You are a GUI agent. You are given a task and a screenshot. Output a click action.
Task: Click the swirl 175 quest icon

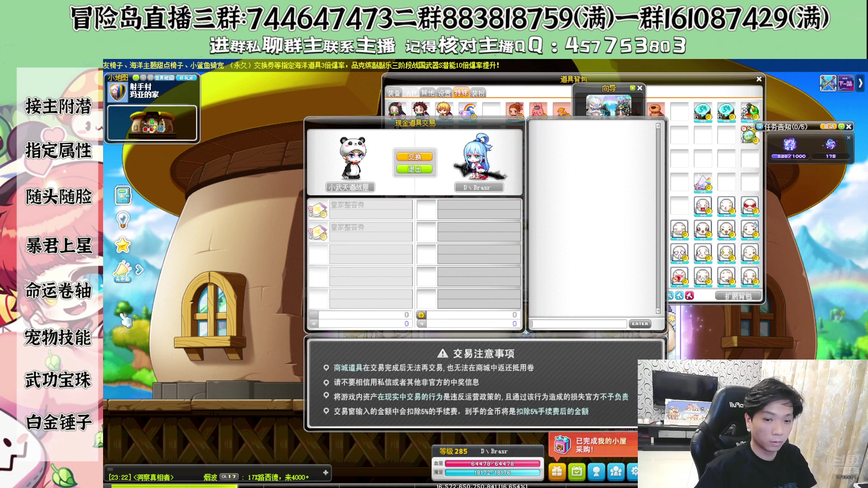tap(830, 144)
